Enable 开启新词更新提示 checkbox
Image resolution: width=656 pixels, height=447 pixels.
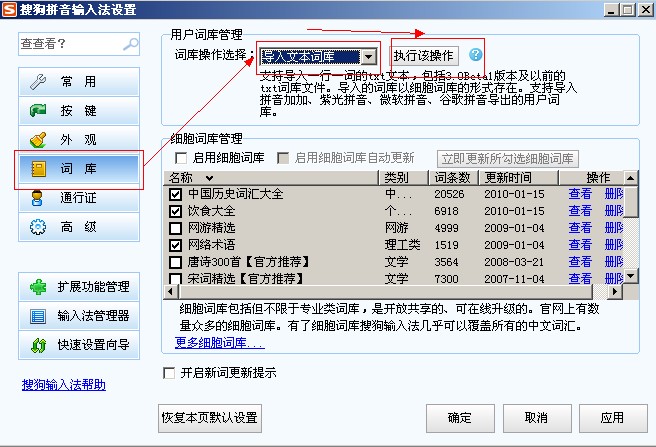coord(169,373)
